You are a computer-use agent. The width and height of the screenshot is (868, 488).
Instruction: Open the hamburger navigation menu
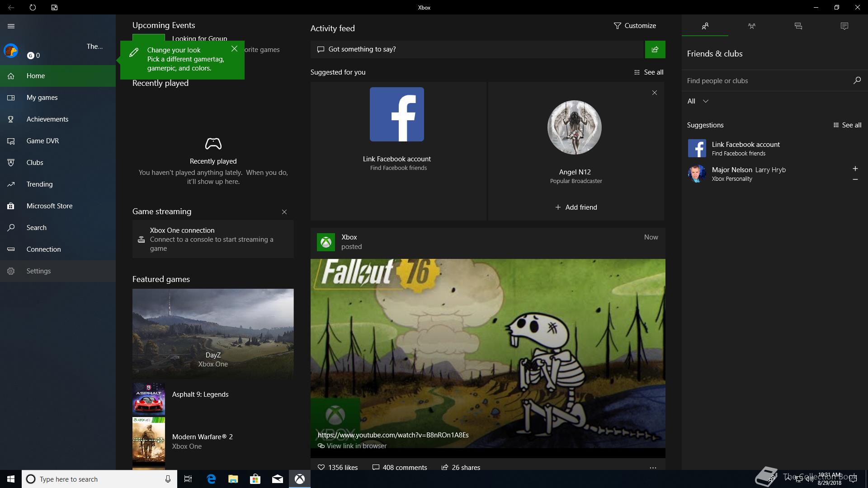click(x=11, y=26)
